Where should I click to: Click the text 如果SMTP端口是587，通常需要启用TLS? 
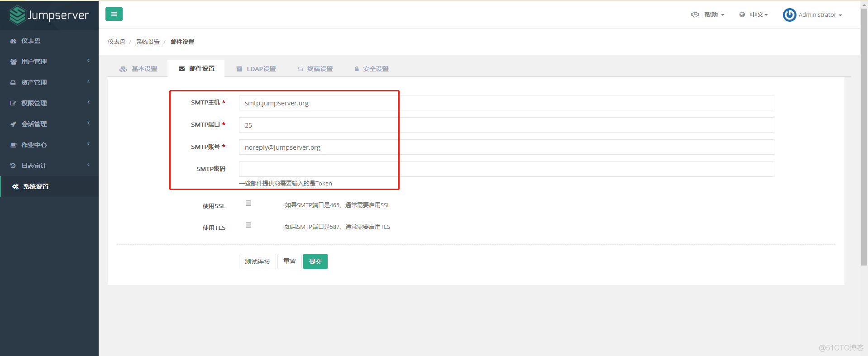tap(337, 227)
